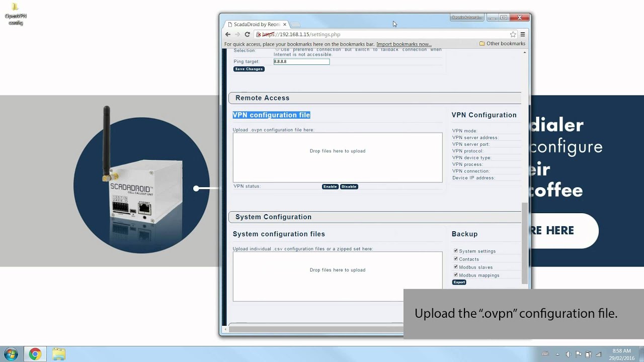Close the ScadaDroid browser tab
Screen dimensions: 644x362
[285, 24]
